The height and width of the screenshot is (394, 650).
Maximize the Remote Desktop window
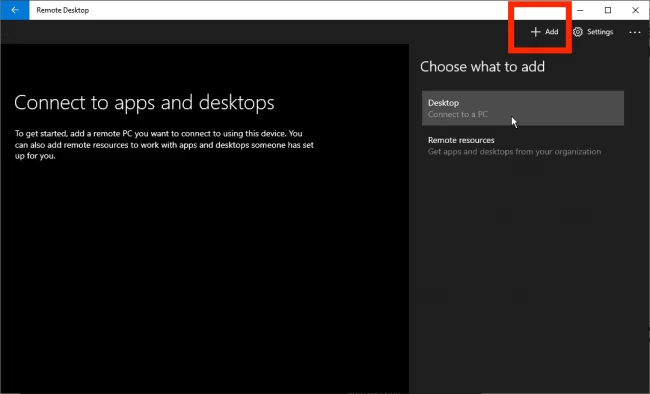tap(608, 10)
